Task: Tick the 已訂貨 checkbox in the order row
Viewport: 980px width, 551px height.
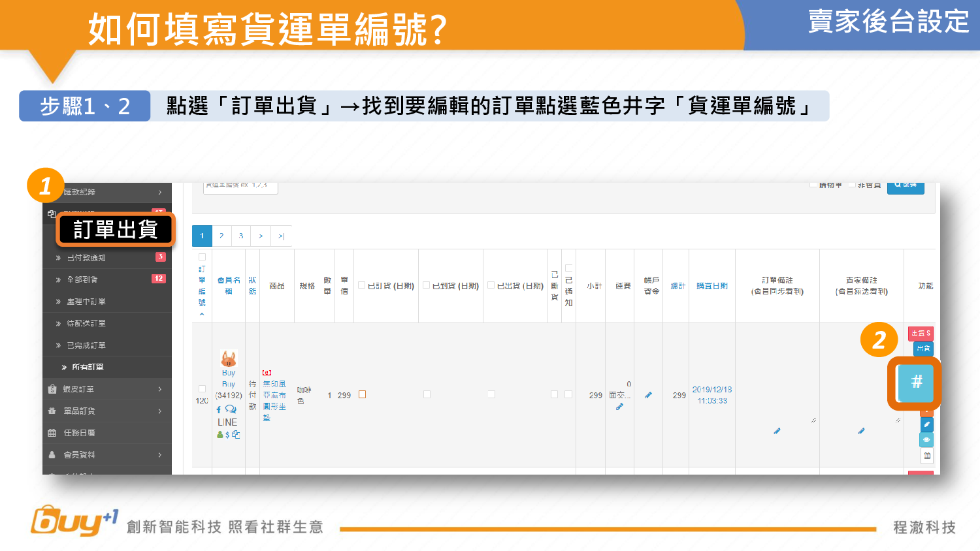Action: pos(362,394)
